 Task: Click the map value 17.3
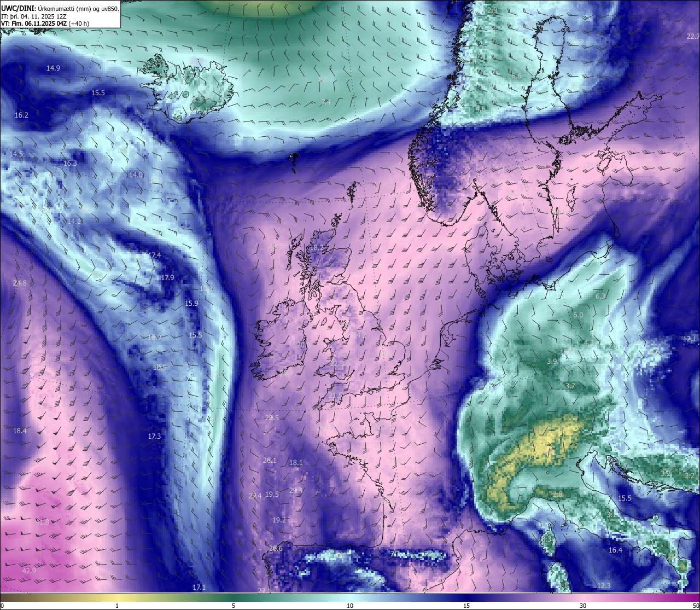[x=154, y=436]
